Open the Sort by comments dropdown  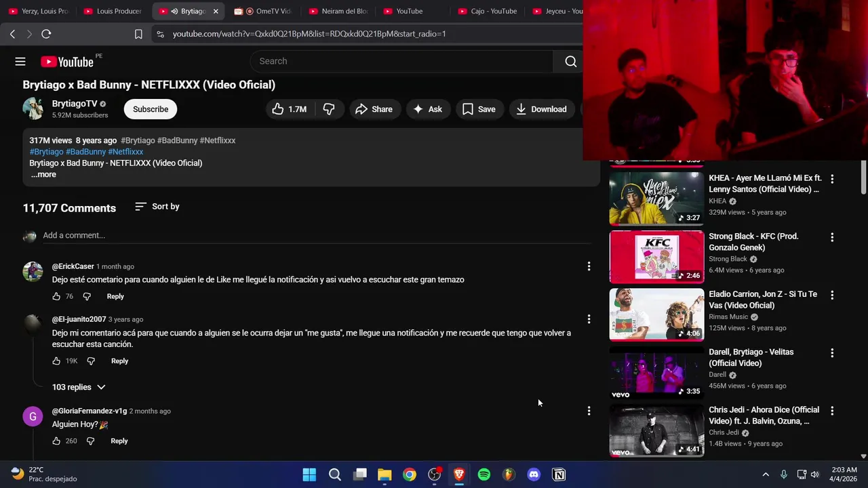coord(157,207)
